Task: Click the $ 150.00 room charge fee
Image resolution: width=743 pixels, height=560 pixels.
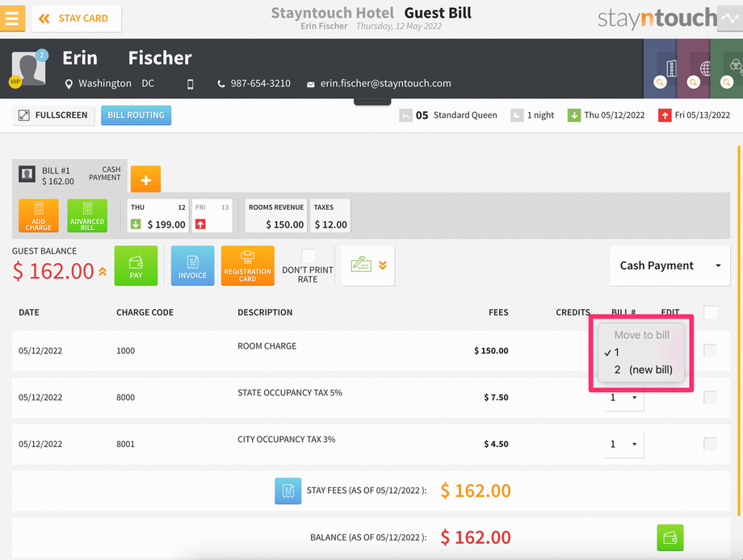Action: pyautogui.click(x=491, y=351)
